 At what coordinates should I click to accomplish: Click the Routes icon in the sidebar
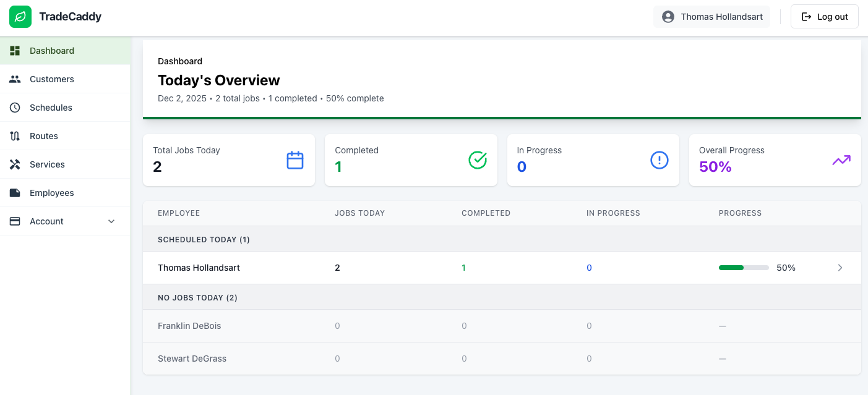coord(15,136)
